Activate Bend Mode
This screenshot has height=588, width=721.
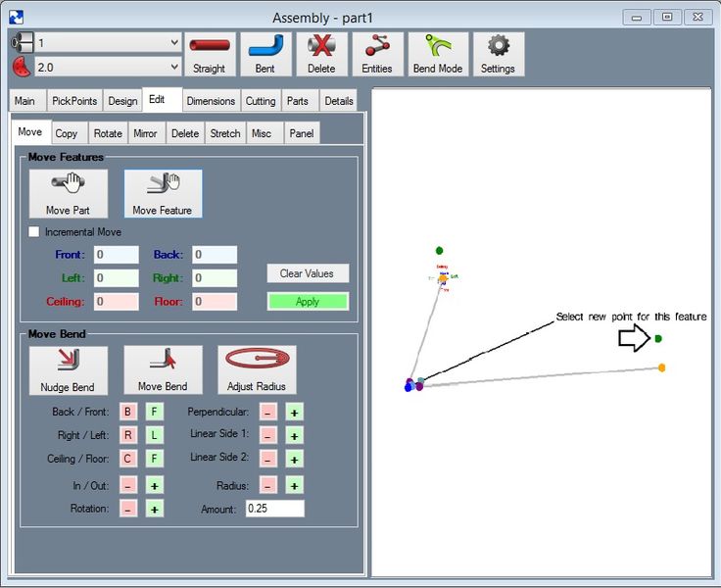(x=438, y=54)
